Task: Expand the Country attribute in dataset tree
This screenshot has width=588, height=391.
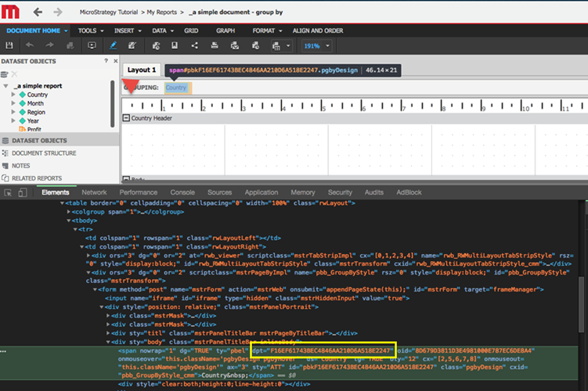Action: coord(13,95)
